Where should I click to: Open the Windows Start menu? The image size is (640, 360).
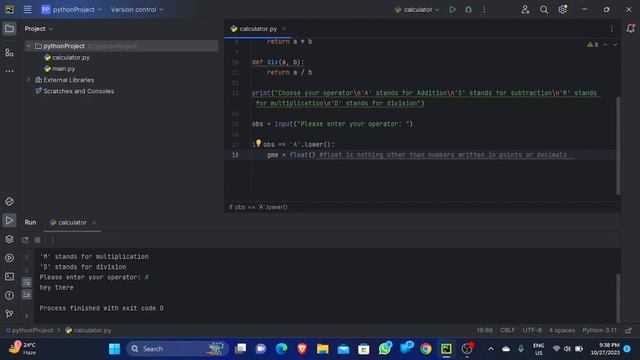point(115,349)
